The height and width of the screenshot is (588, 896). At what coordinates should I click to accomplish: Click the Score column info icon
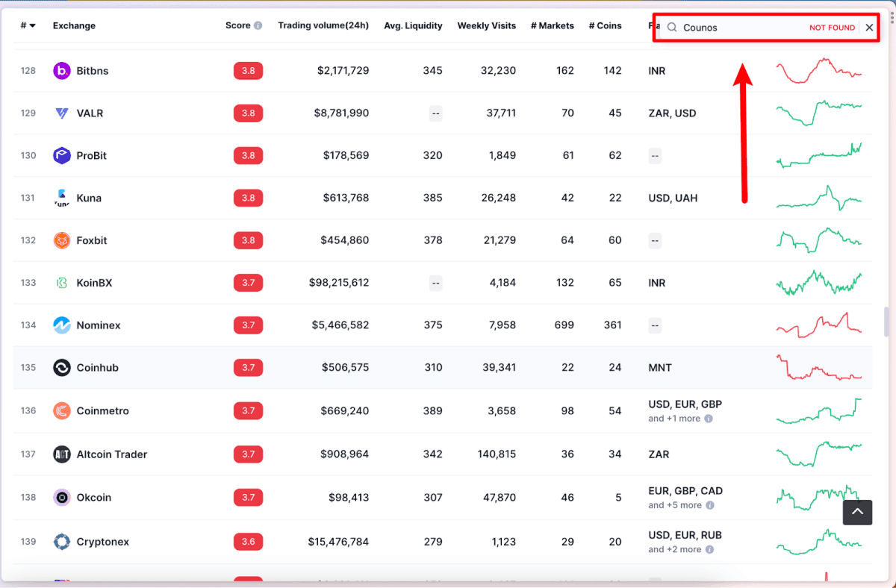pos(258,25)
